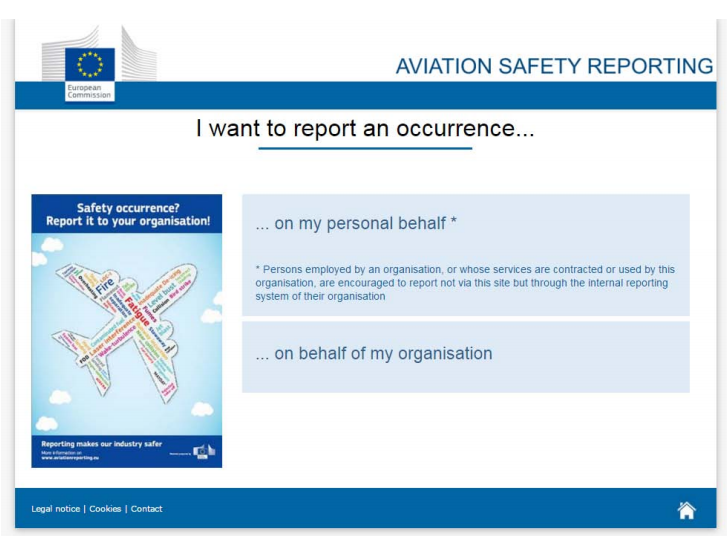The height and width of the screenshot is (539, 727).
Task: Click the home icon in the footer
Action: point(686,510)
